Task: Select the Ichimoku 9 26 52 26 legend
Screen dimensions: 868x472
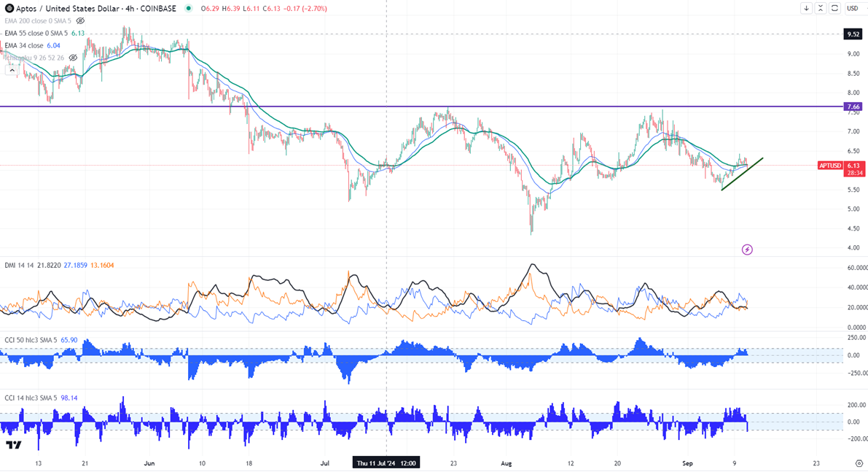Action: [34, 58]
